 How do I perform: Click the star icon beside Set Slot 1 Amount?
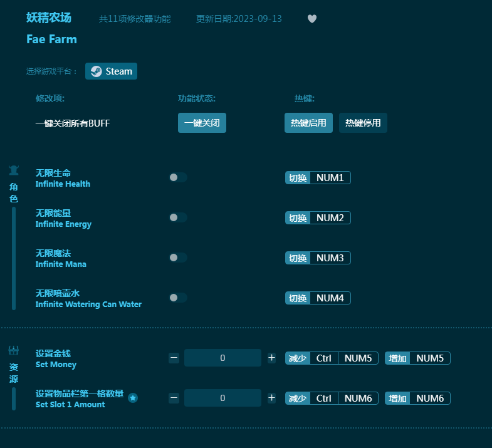point(133,398)
